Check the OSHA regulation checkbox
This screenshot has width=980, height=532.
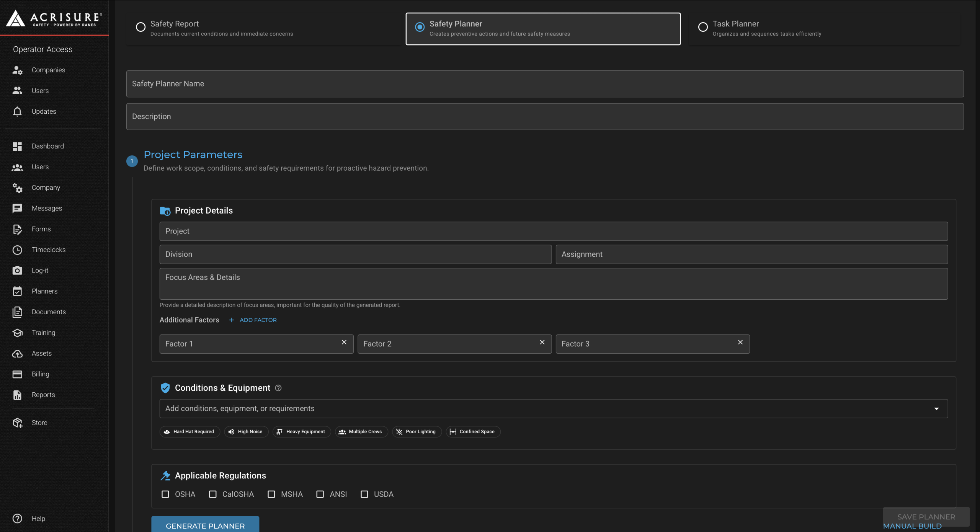(165, 494)
